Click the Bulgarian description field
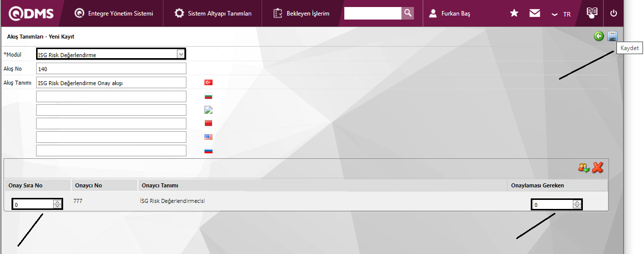Viewport: 644px width, 254px height. 111,96
